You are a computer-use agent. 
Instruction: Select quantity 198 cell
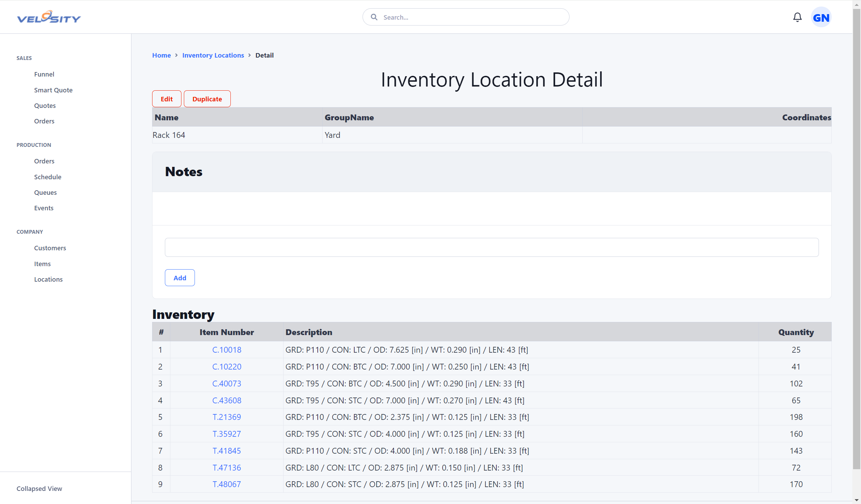(795, 417)
